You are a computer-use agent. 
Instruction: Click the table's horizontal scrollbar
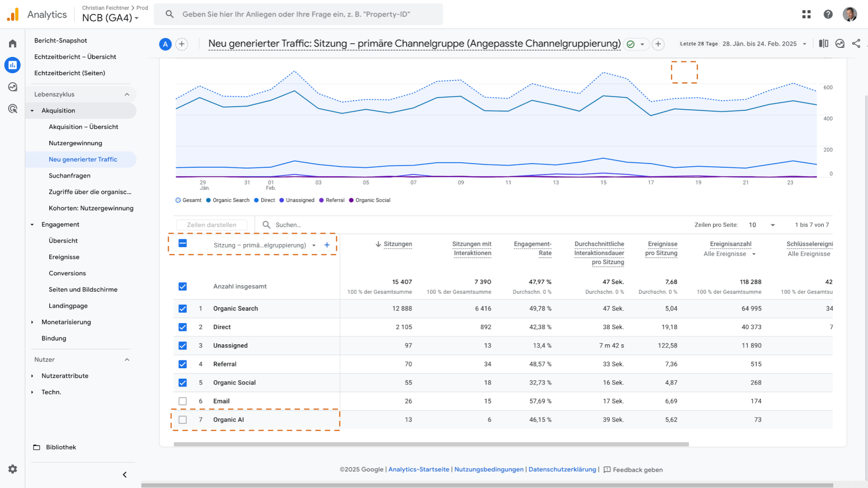pyautogui.click(x=431, y=445)
